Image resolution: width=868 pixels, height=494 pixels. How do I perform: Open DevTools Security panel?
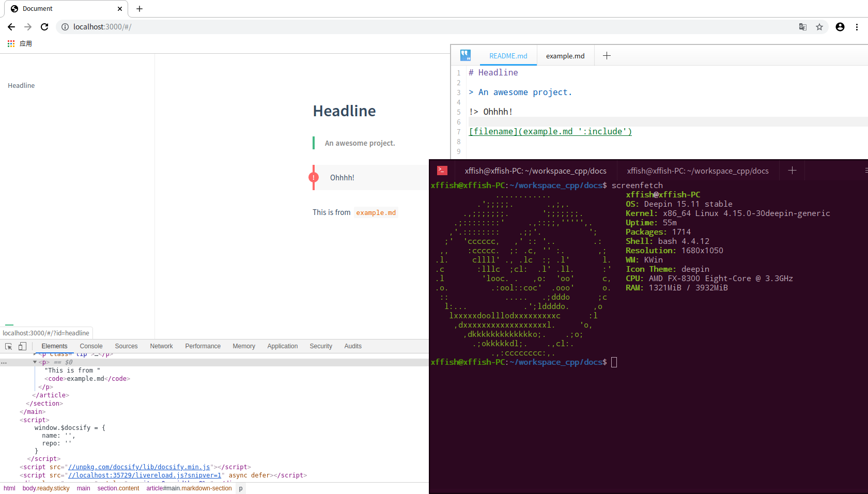[321, 346]
